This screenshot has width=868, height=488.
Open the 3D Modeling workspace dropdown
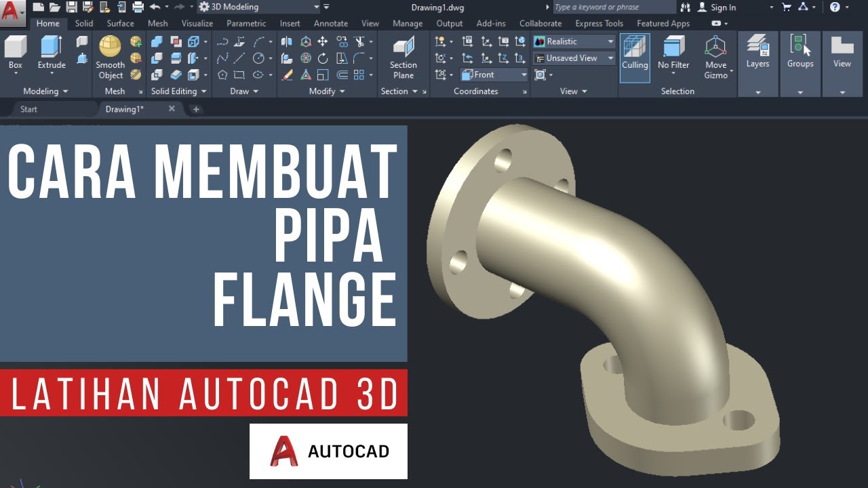[x=259, y=7]
